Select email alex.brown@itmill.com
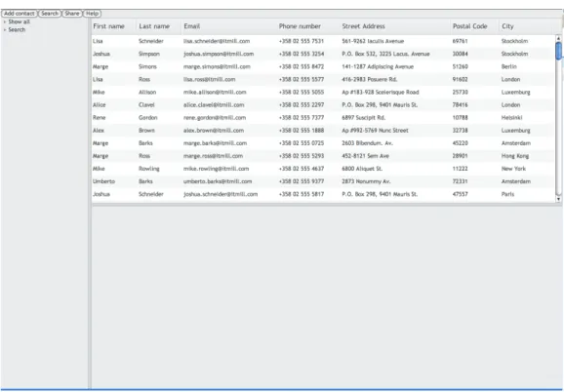The height and width of the screenshot is (392, 564). 214,131
